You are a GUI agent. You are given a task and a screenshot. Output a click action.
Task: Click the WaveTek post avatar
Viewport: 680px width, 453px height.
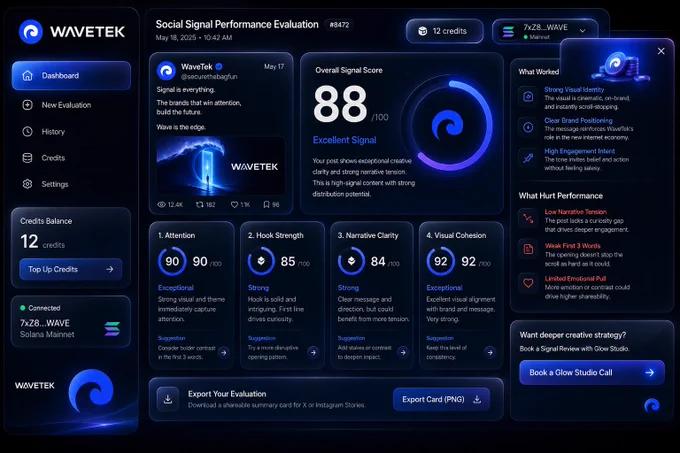pos(166,71)
